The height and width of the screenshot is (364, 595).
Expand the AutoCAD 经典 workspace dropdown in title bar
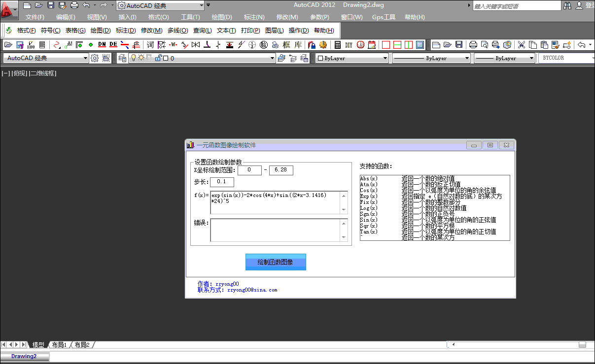click(x=201, y=5)
